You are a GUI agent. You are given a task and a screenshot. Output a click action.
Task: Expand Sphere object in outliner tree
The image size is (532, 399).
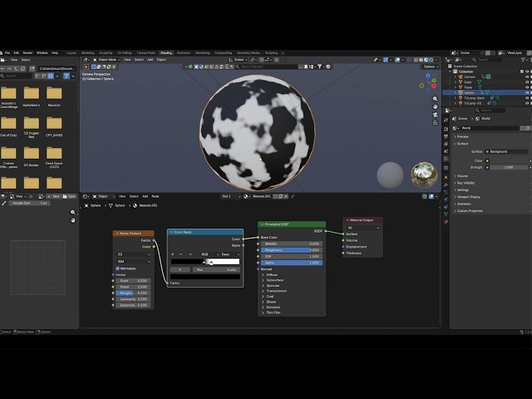pos(456,92)
